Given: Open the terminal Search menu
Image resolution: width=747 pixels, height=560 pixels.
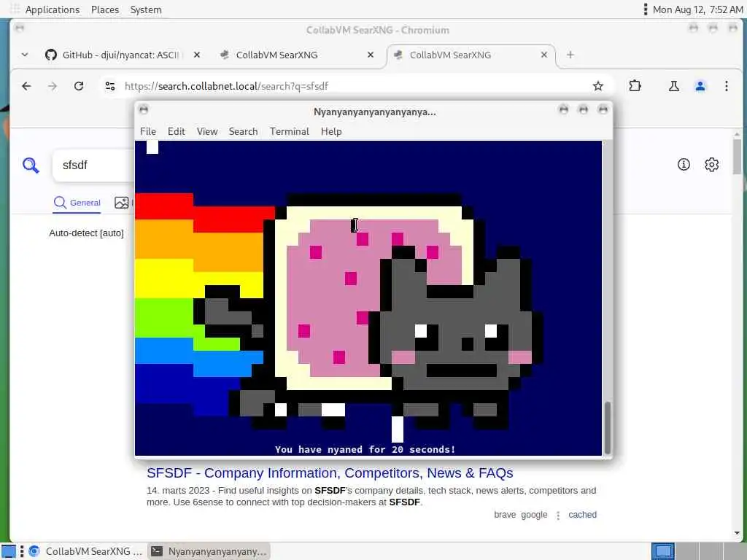Looking at the screenshot, I should click(x=243, y=131).
